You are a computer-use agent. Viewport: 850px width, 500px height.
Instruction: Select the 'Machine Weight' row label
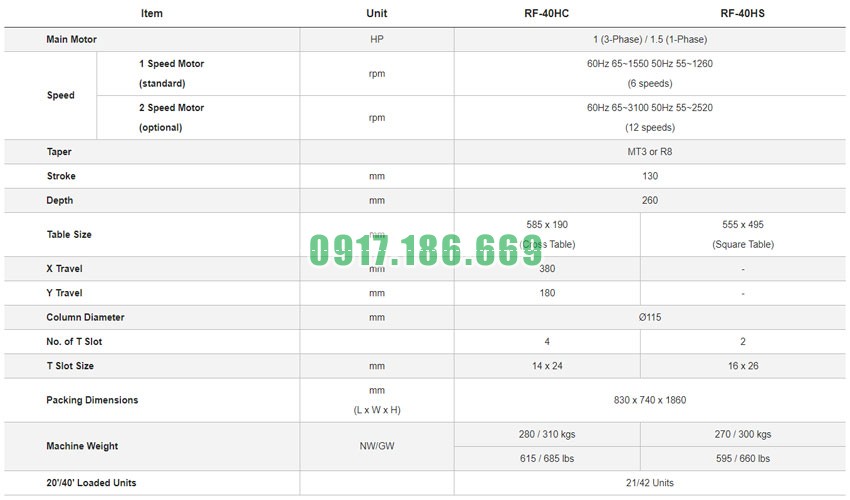tap(82, 447)
